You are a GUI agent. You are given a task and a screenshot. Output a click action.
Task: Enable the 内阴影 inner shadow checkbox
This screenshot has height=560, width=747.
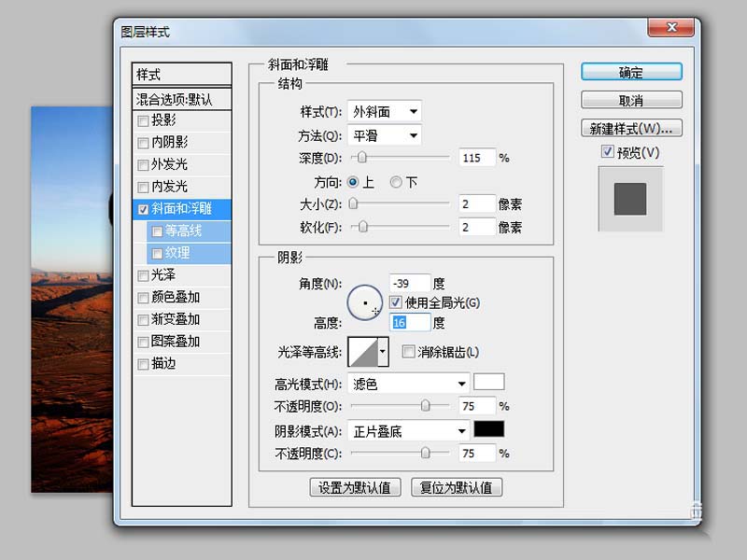coord(143,143)
